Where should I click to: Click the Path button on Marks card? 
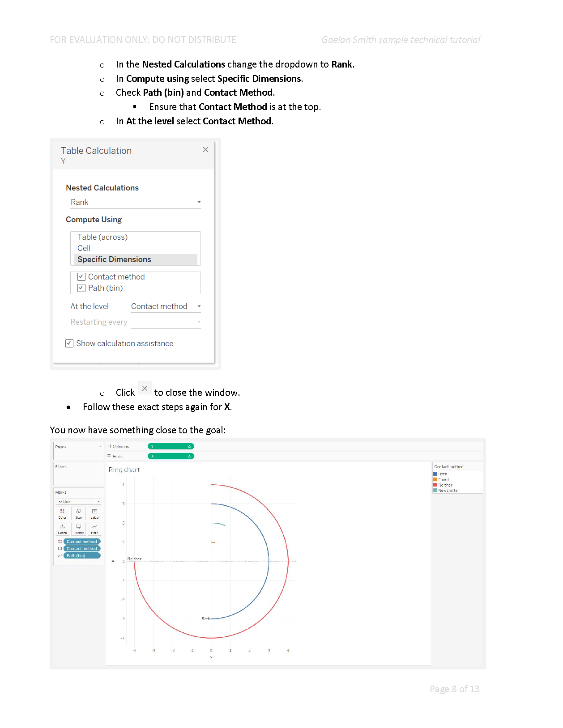click(x=94, y=529)
